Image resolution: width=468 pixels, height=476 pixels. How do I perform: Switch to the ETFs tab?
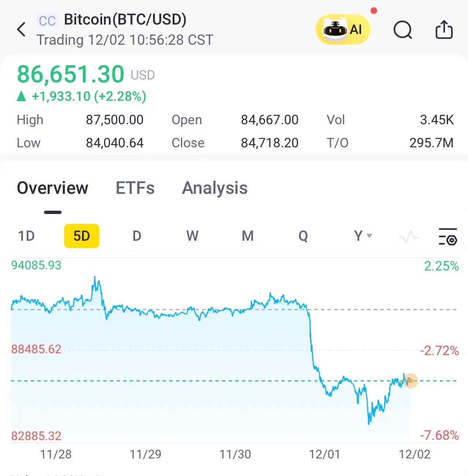coord(135,188)
